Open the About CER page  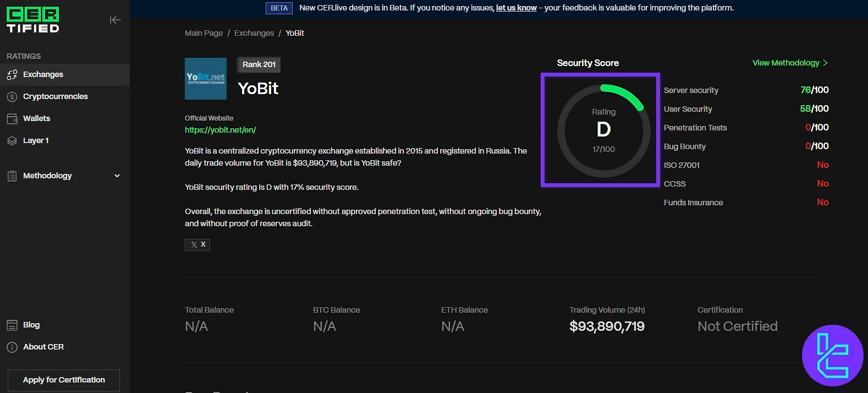point(43,347)
